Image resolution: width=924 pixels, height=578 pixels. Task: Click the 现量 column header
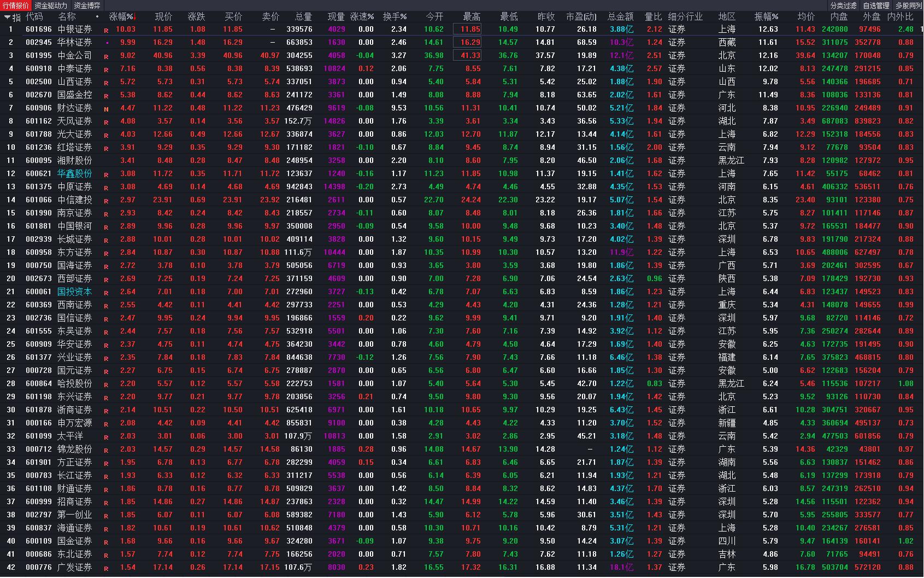point(336,17)
